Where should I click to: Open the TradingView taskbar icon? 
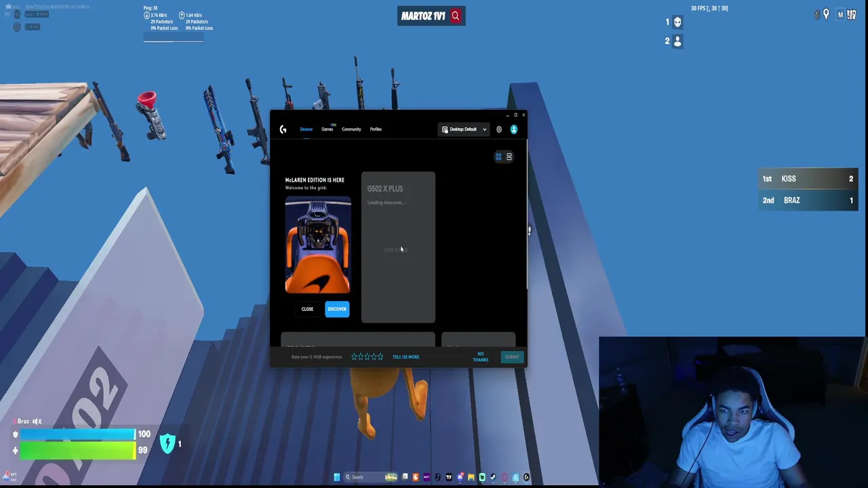[449, 477]
